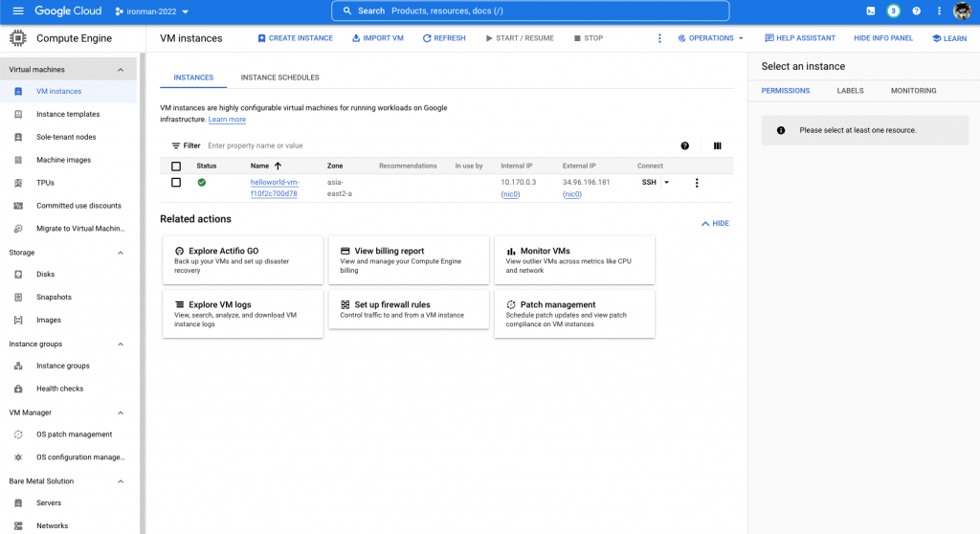Click the Filter property input field

(x=437, y=145)
